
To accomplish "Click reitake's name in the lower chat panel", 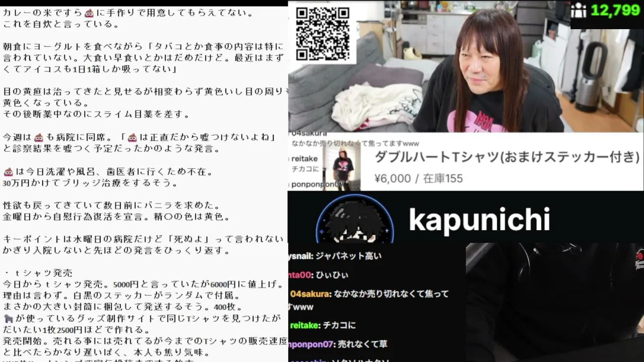I will tap(304, 325).
